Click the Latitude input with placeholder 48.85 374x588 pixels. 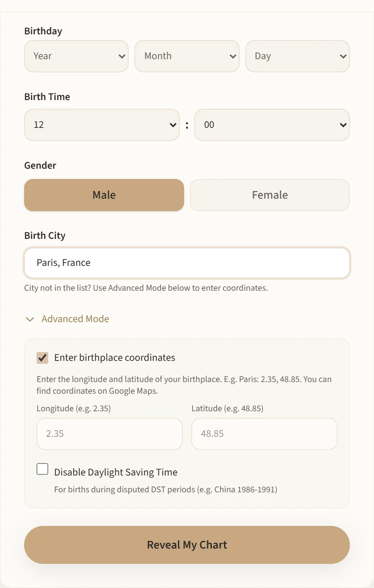coord(264,434)
